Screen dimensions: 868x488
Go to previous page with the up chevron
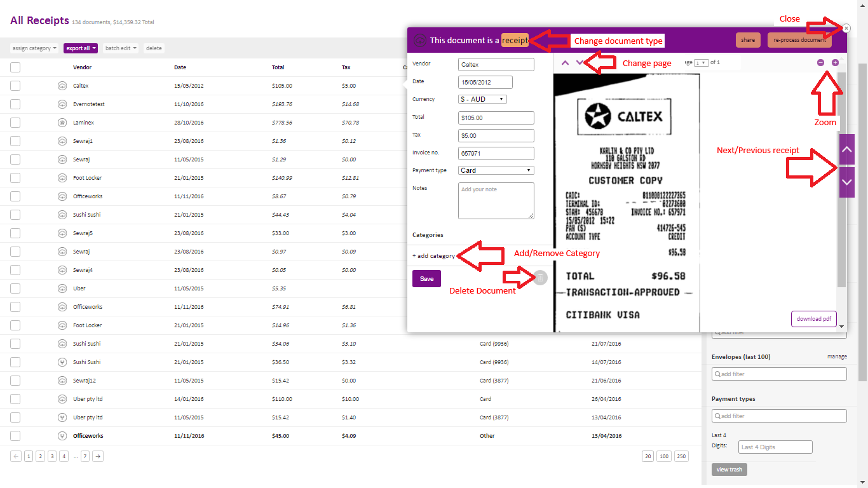[x=565, y=62]
